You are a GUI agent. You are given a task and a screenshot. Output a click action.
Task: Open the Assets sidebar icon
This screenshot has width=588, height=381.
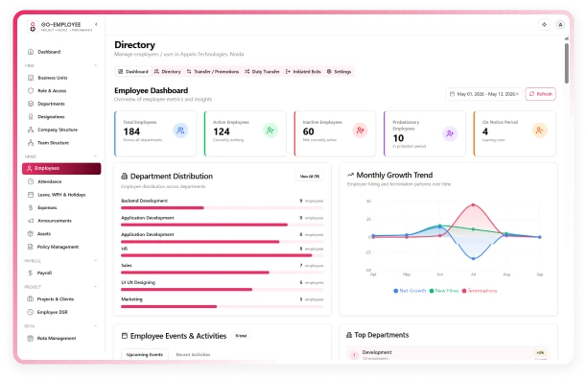pyautogui.click(x=31, y=233)
